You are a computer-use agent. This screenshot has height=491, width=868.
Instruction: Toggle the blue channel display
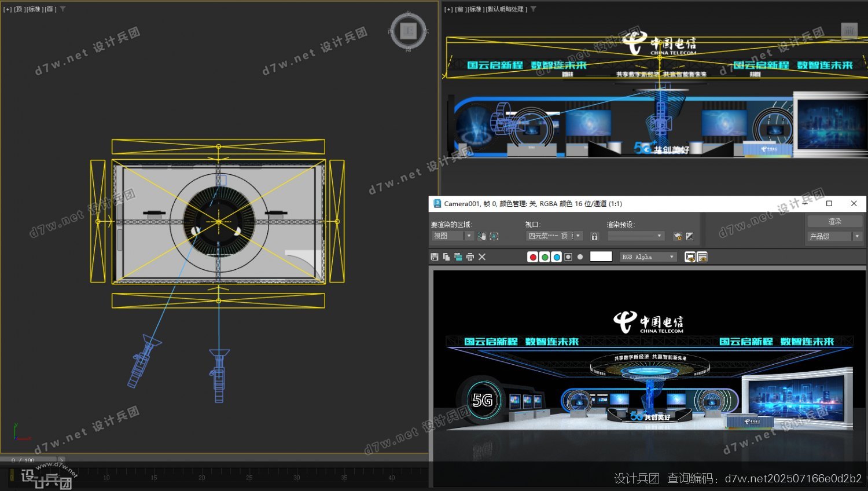tap(557, 257)
